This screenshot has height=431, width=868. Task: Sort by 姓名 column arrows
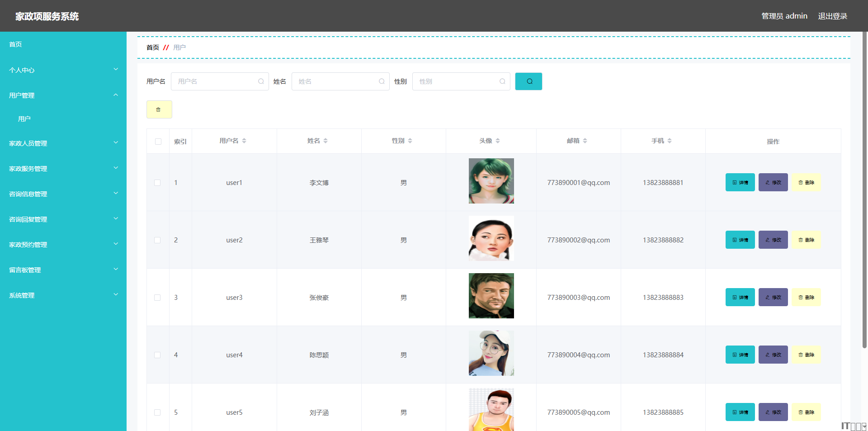[x=325, y=141]
